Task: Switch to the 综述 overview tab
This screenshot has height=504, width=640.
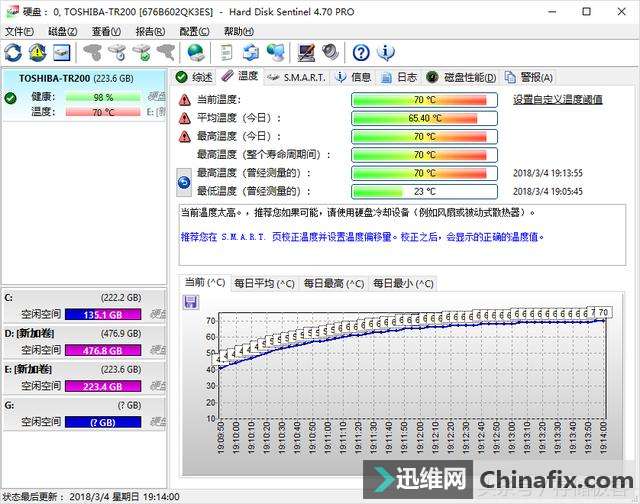Action: click(x=194, y=77)
